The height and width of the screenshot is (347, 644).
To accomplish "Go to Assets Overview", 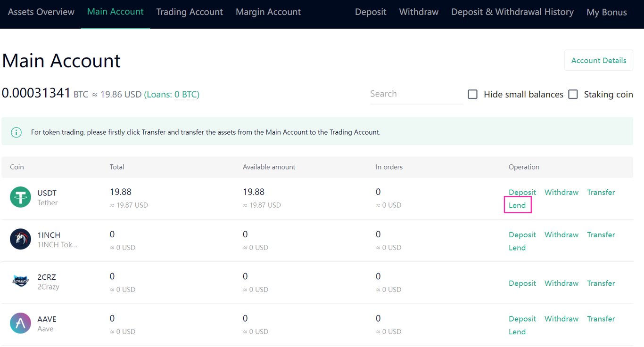I will (x=41, y=12).
